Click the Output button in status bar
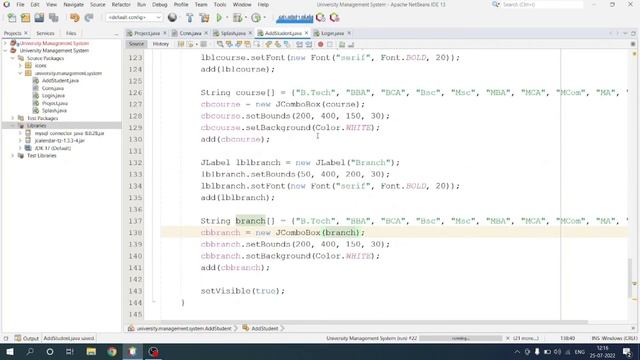Image resolution: width=640 pixels, height=360 pixels. [x=27, y=338]
